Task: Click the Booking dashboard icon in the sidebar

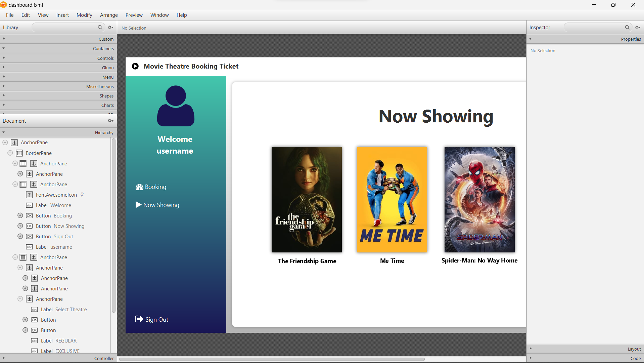Action: pos(139,187)
